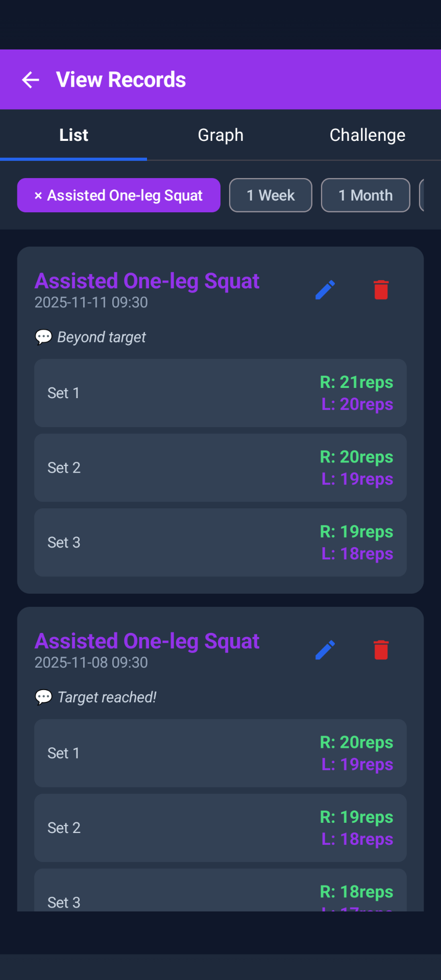Edit the 2025-11-08 squat record

click(x=325, y=650)
